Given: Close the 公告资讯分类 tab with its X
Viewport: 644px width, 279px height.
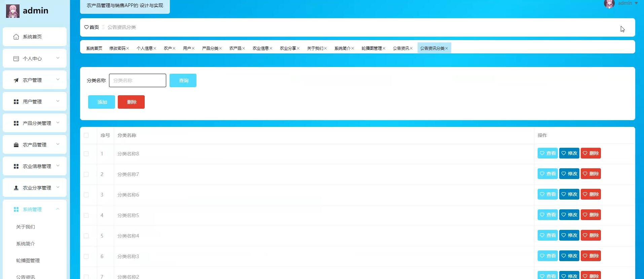Looking at the screenshot, I should (x=446, y=48).
